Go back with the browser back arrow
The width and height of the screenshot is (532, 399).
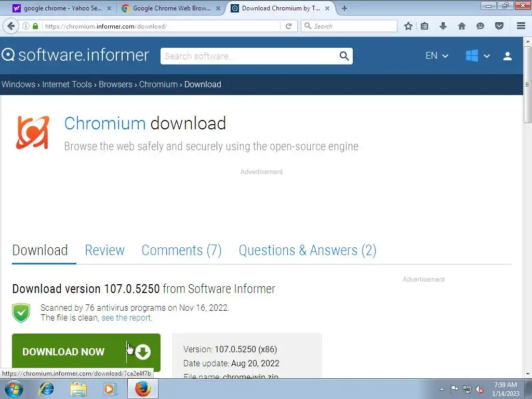coord(11,26)
